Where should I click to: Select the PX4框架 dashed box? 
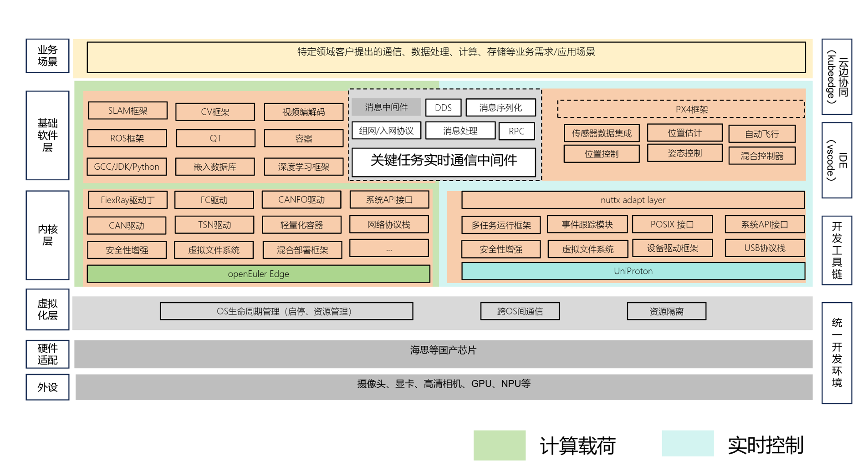click(680, 109)
